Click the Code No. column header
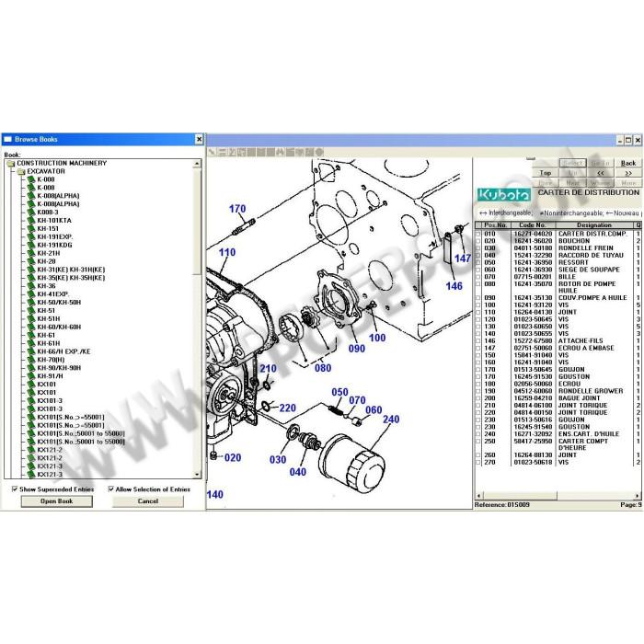 coord(533,225)
